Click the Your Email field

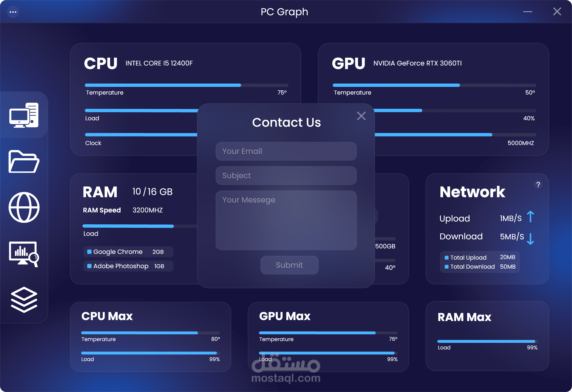coord(286,151)
